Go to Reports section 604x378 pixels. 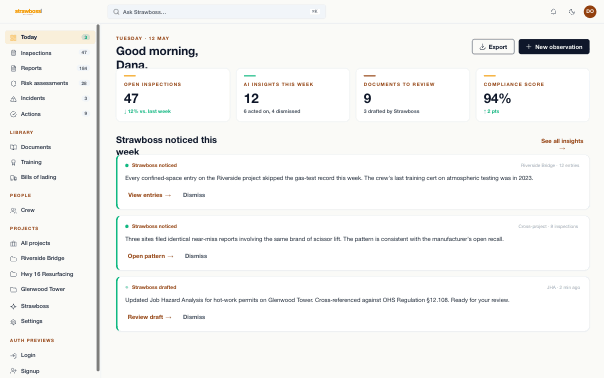pos(50,68)
